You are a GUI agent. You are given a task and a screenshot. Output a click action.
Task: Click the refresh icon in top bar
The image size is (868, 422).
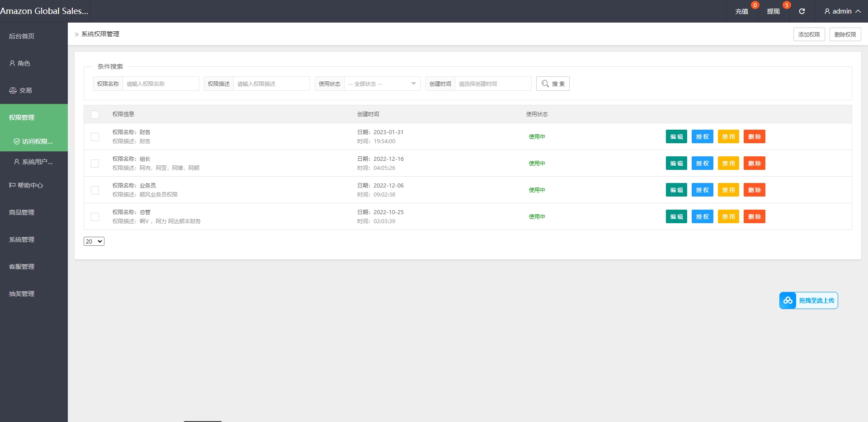tap(802, 11)
